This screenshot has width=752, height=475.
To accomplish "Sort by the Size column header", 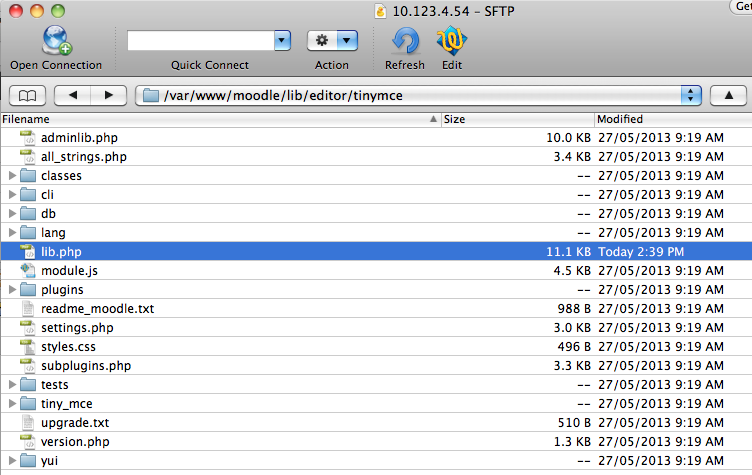I will click(515, 119).
